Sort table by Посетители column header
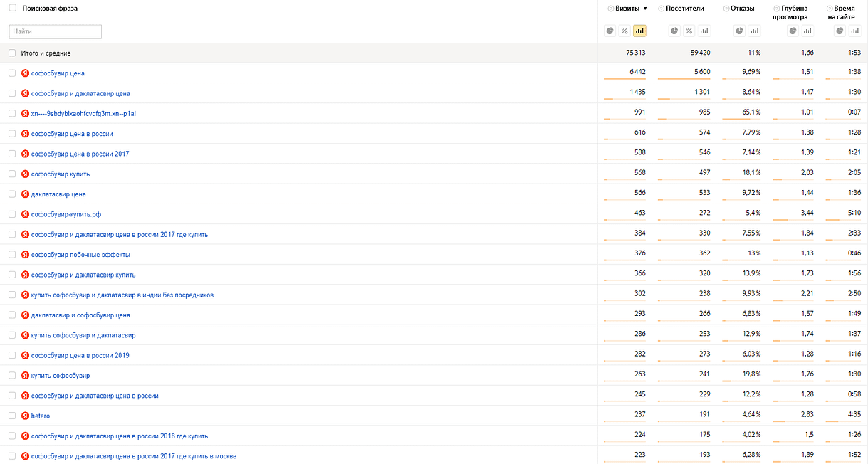Screen dimensions: 868x464 click(684, 9)
